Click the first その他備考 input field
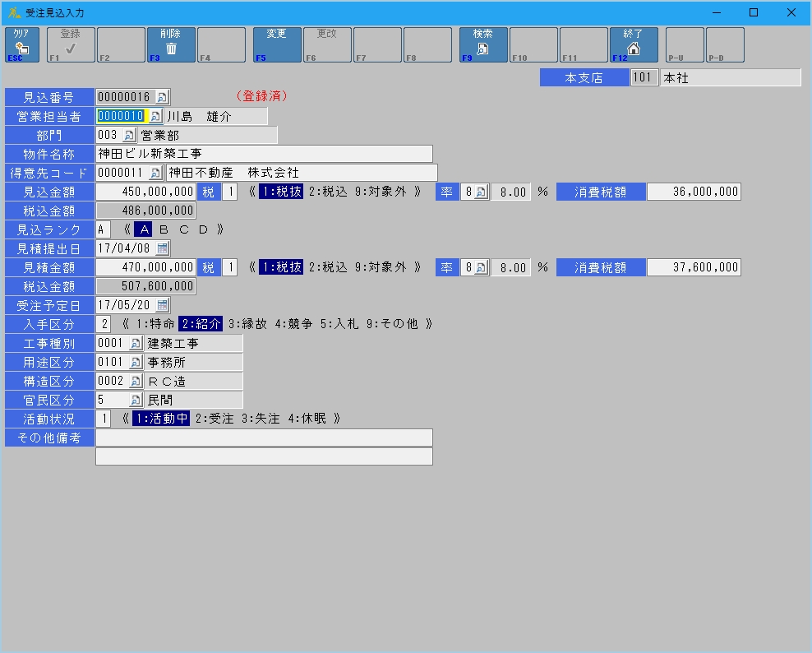The height and width of the screenshot is (653, 812). [x=264, y=438]
